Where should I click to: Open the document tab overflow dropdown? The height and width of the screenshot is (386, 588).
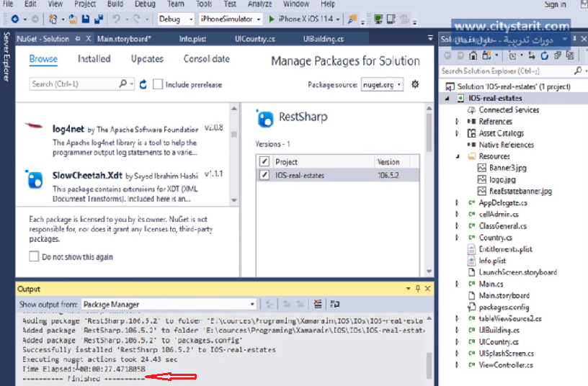(x=430, y=38)
